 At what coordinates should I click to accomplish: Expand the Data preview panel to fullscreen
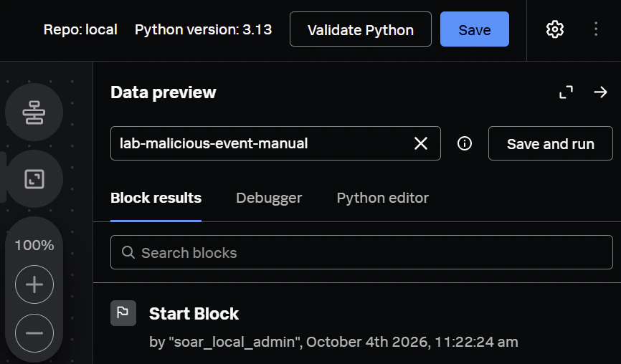[x=566, y=92]
